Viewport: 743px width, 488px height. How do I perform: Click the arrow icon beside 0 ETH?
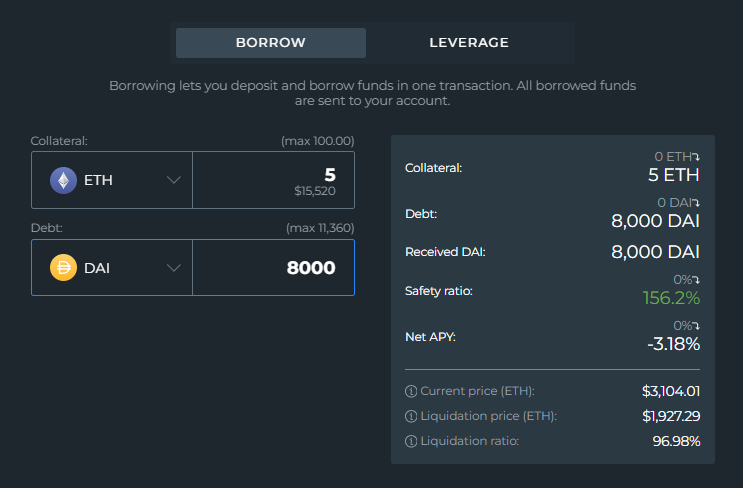(696, 157)
